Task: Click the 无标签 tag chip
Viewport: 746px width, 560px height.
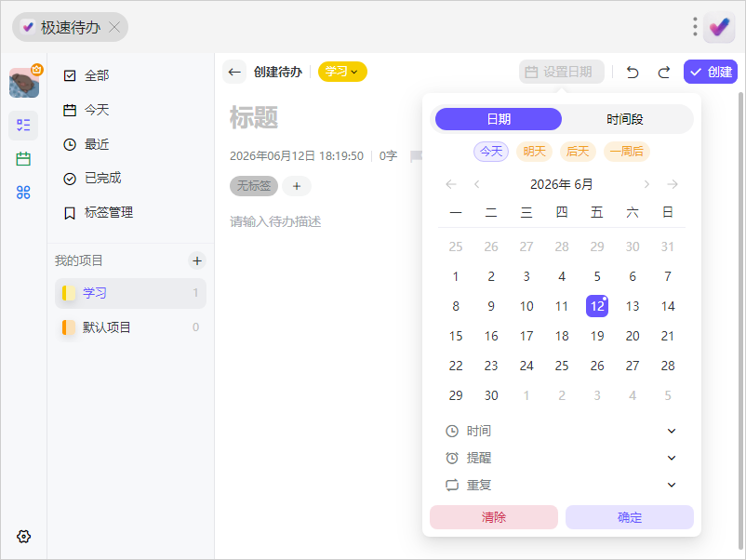Action: [x=254, y=185]
